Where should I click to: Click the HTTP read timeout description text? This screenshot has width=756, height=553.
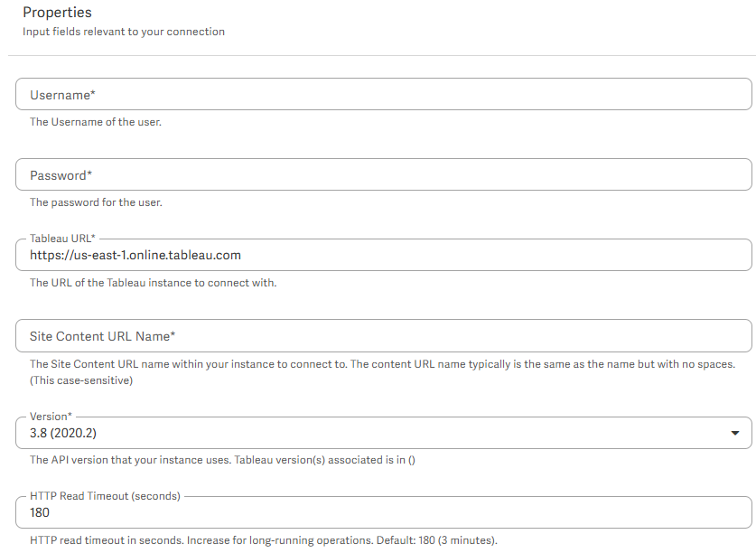pyautogui.click(x=263, y=540)
